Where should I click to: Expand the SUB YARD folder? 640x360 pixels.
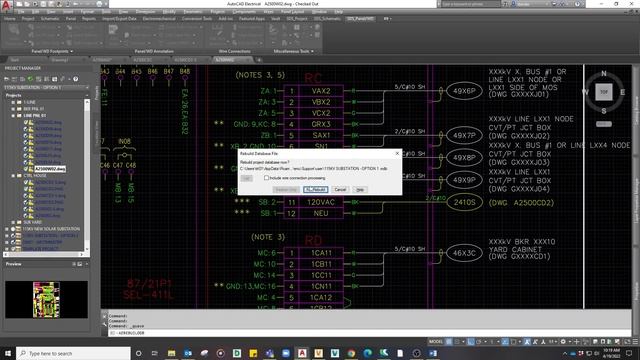click(13, 222)
